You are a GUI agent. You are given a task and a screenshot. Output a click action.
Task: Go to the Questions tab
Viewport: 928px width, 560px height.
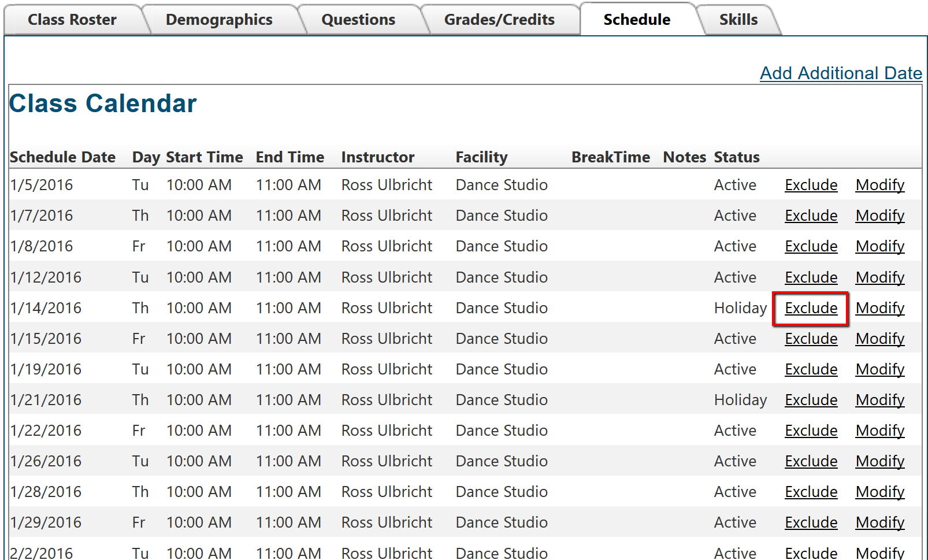pos(358,20)
